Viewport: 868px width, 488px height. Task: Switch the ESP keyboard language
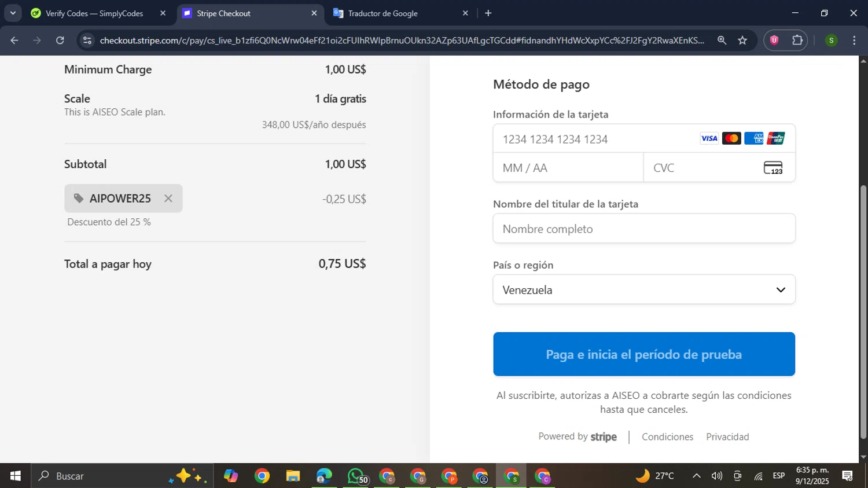(779, 476)
